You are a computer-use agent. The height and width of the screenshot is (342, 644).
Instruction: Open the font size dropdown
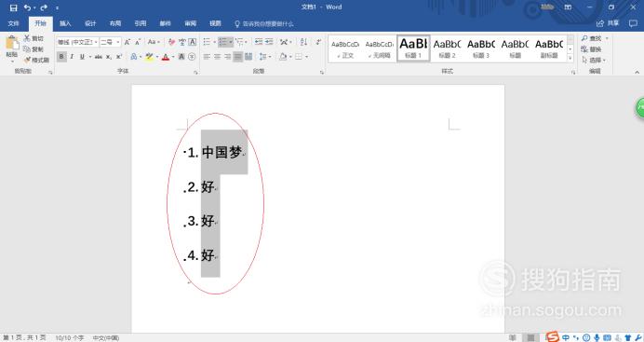point(118,42)
